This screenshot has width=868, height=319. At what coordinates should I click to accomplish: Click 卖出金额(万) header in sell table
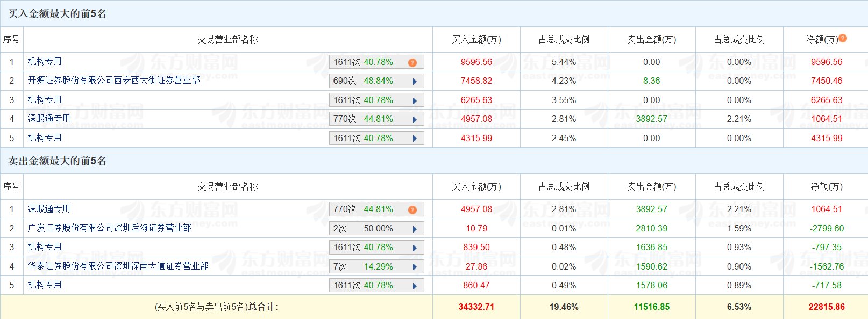pyautogui.click(x=651, y=187)
